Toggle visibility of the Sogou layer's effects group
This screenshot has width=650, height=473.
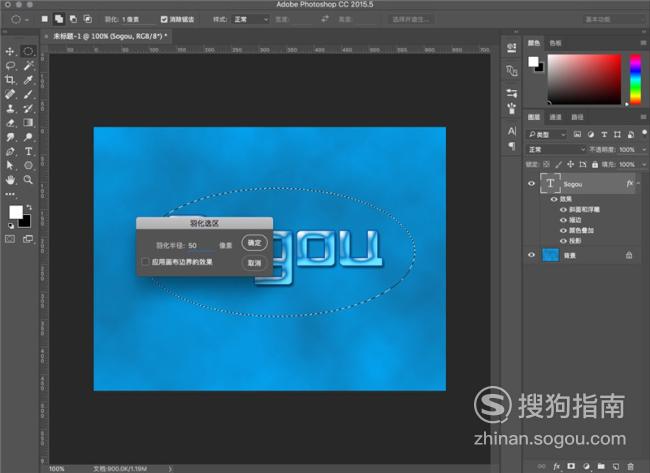click(554, 199)
